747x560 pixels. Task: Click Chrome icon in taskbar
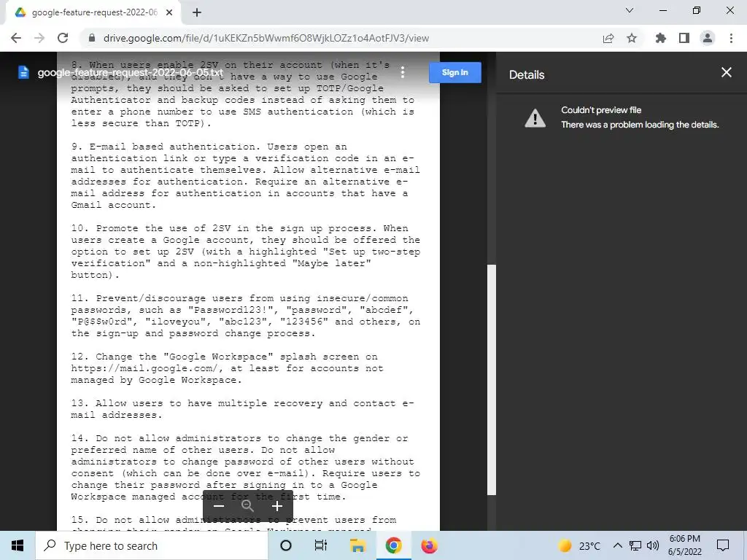[x=393, y=545]
